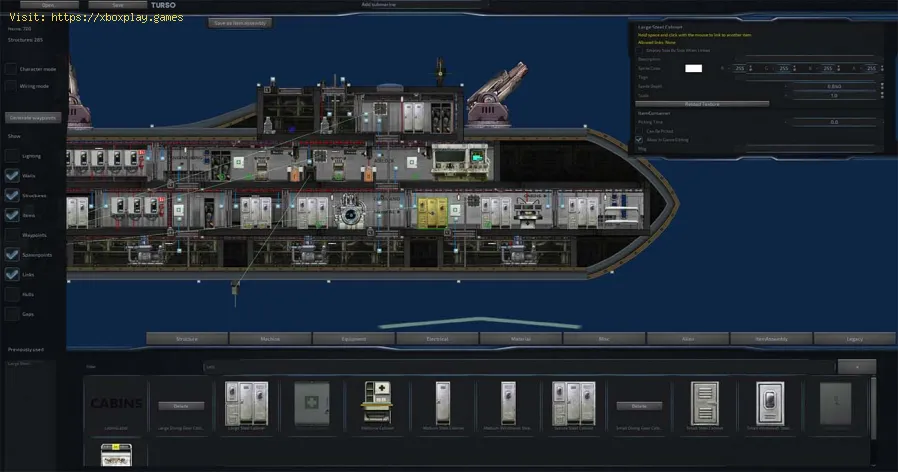The image size is (898, 472).
Task: Select the Large Steel Cabinet palette item
Action: 246,404
